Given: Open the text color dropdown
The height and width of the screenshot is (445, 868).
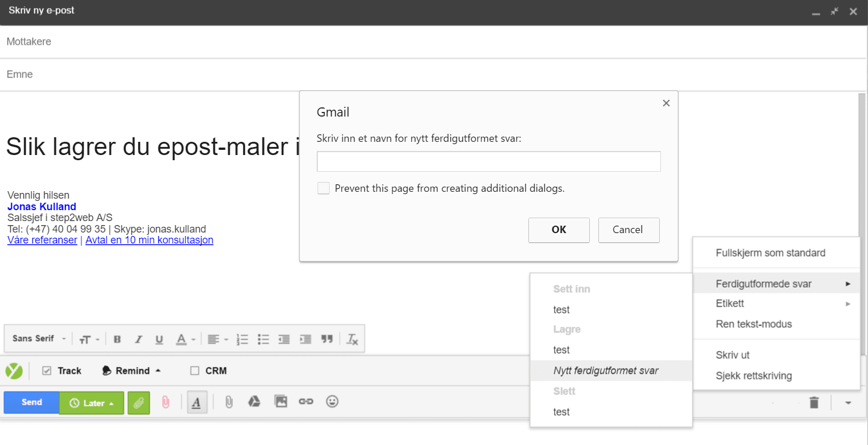Looking at the screenshot, I should point(185,339).
